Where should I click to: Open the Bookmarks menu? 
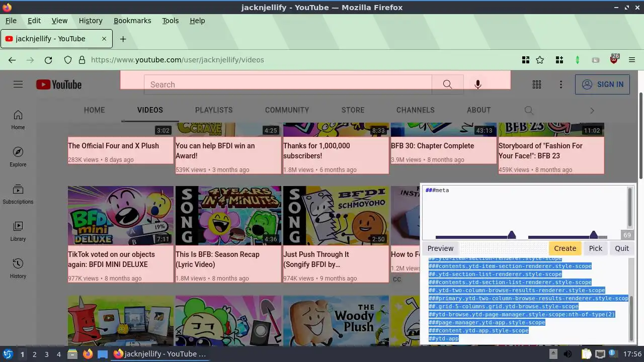click(x=132, y=21)
